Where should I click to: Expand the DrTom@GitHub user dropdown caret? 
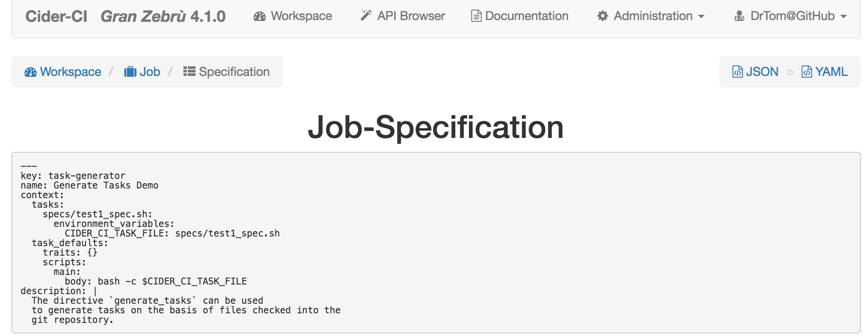click(x=844, y=17)
